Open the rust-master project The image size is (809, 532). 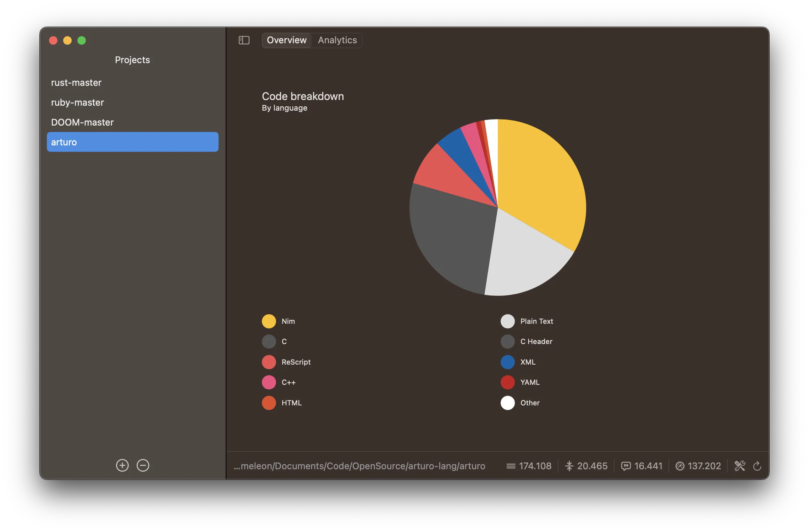(76, 83)
